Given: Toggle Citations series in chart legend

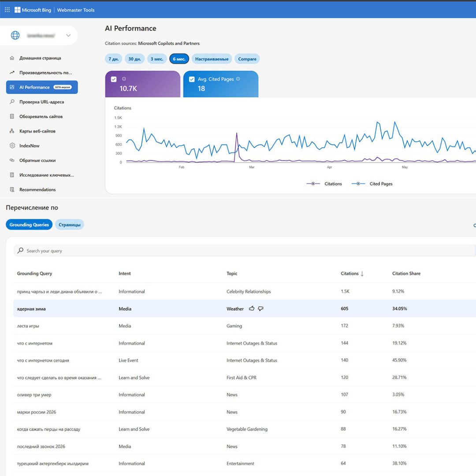Looking at the screenshot, I should tap(324, 184).
